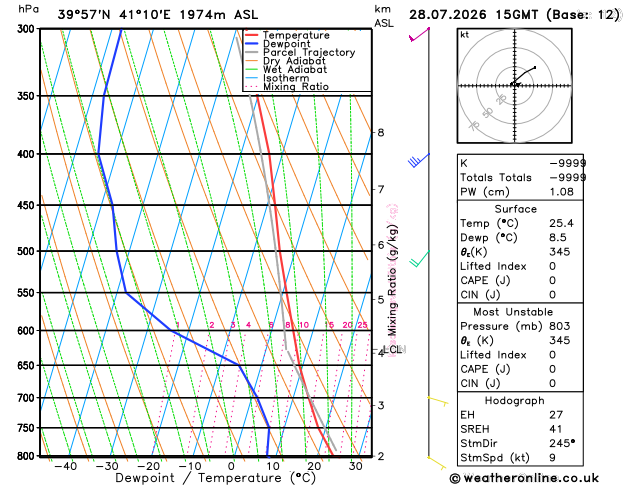Click the 'kt' unit label in hodograph

(x=465, y=35)
